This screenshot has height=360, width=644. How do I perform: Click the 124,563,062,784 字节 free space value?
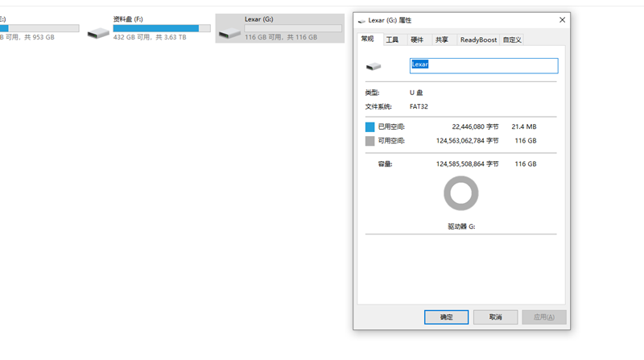click(468, 141)
